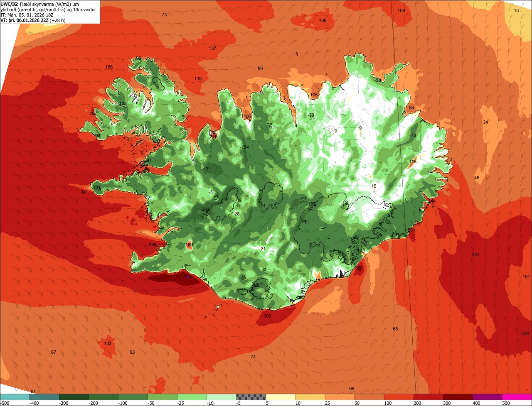Click the -25 to -10 bright green legend swatch
The height and width of the screenshot is (406, 532).
pyautogui.click(x=192, y=397)
